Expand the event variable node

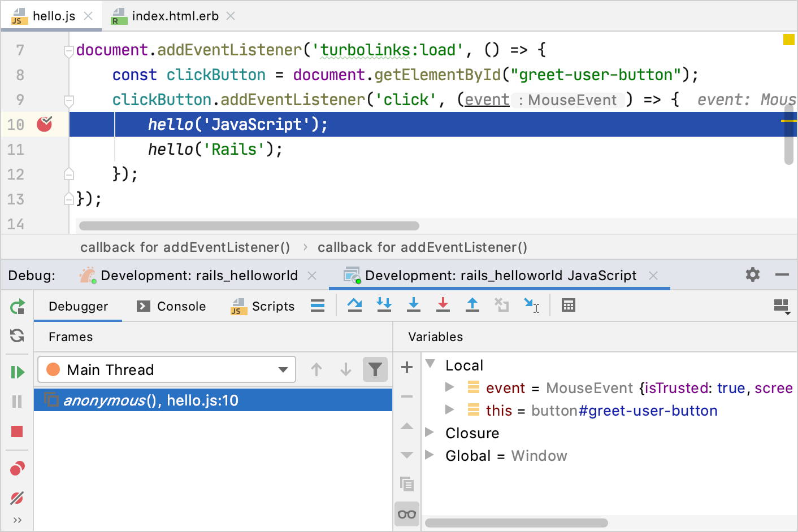pyautogui.click(x=450, y=387)
